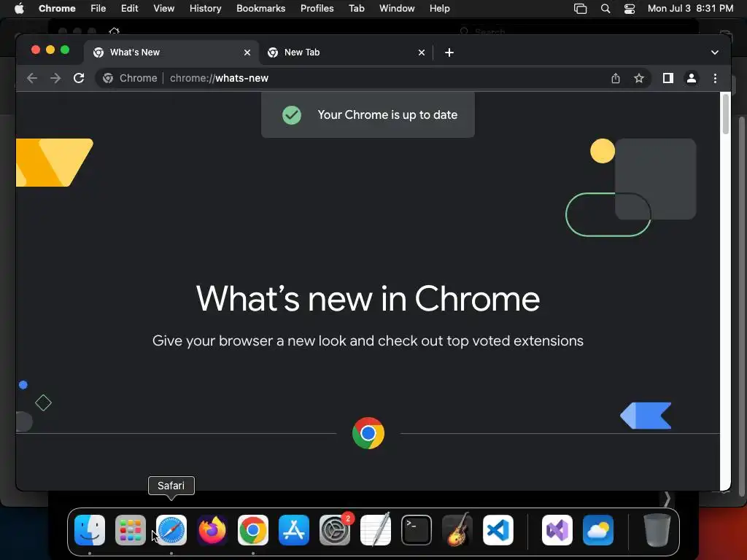This screenshot has height=560, width=747.
Task: Open Terminal from the Dock
Action: pos(417,530)
